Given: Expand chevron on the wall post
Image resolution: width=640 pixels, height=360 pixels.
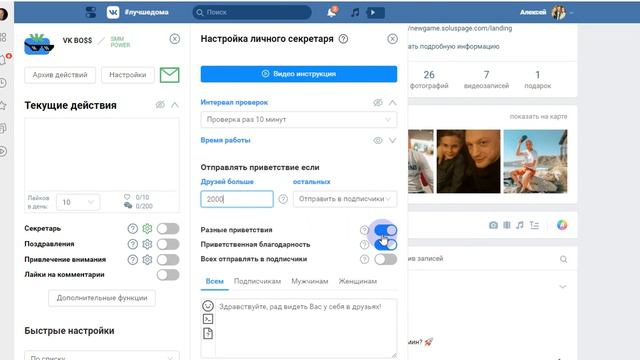Looking at the screenshot, I should pyautogui.click(x=563, y=287).
